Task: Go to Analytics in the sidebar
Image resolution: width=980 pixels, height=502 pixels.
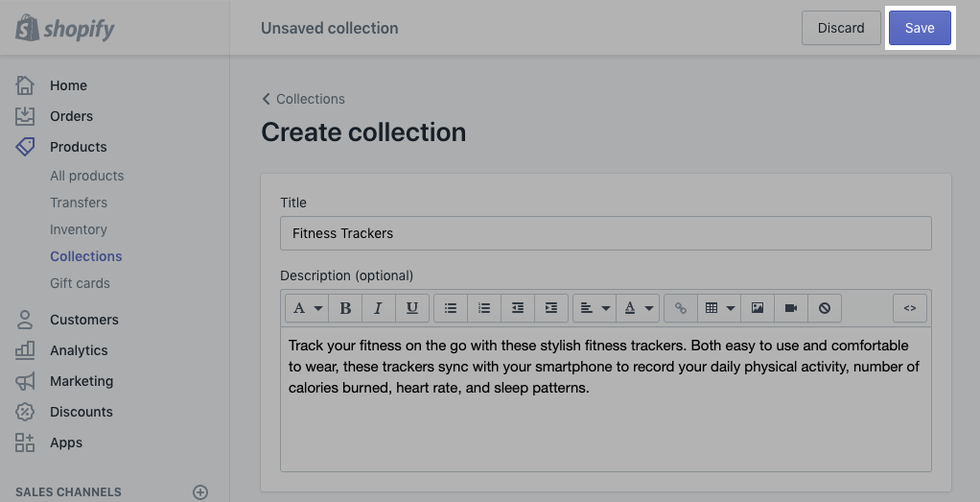Action: pyautogui.click(x=79, y=350)
